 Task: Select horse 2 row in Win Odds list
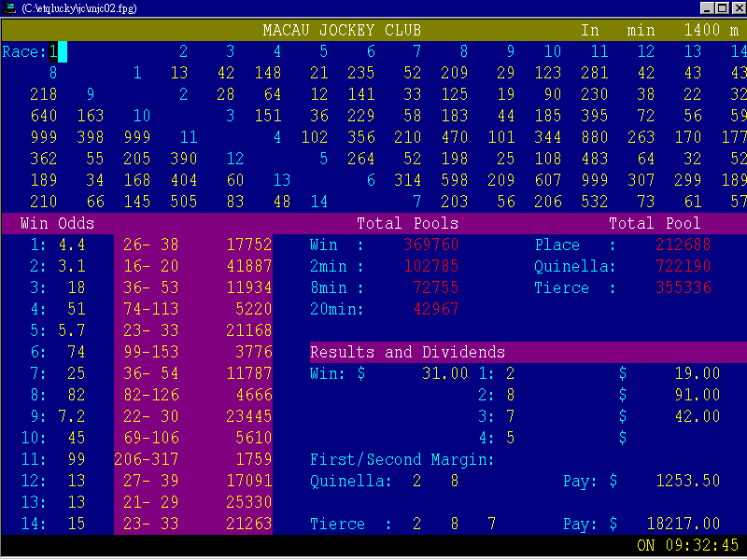tap(45, 266)
